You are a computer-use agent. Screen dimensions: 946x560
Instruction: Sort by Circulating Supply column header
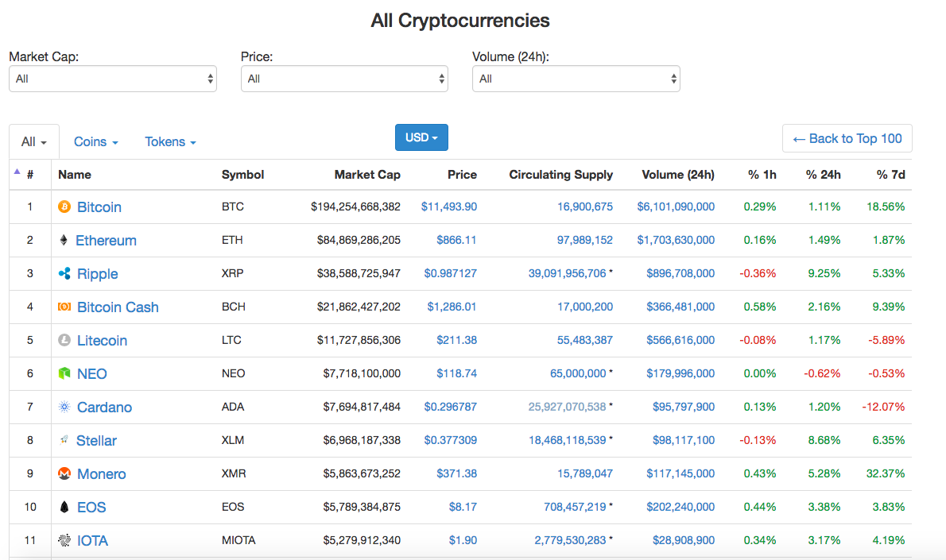(561, 175)
